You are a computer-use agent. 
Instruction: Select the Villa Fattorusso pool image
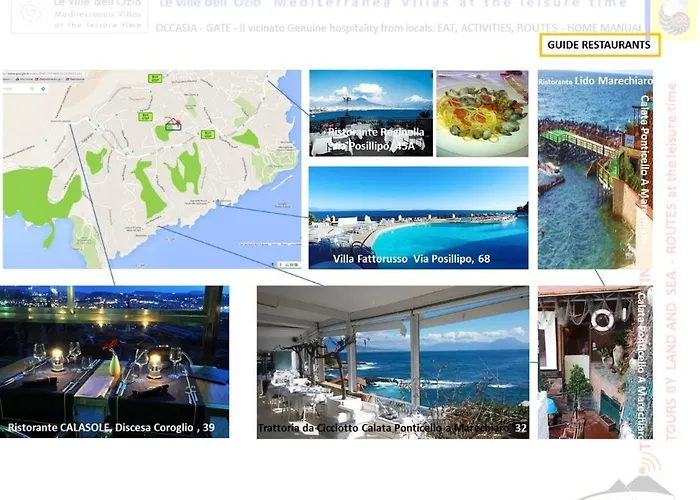pyautogui.click(x=418, y=218)
